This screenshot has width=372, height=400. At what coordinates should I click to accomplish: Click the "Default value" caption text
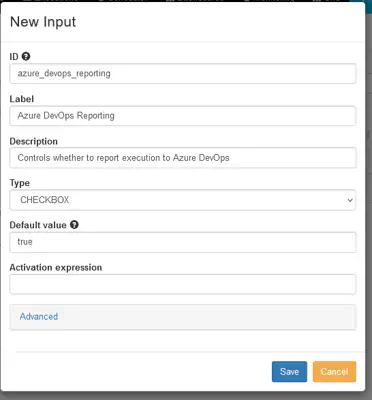point(38,225)
